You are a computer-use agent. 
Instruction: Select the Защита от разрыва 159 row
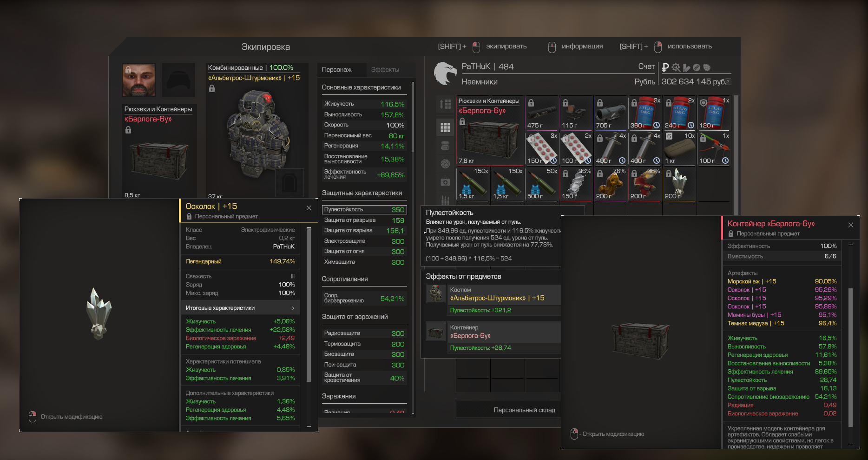coord(364,220)
